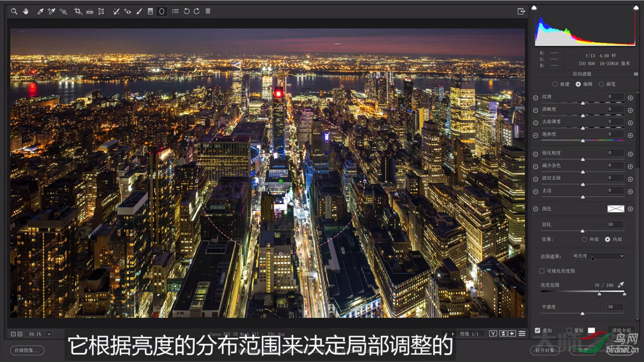The width and height of the screenshot is (644, 362).
Task: Click the minus icon beside 波纹去除
Action: coord(536,179)
